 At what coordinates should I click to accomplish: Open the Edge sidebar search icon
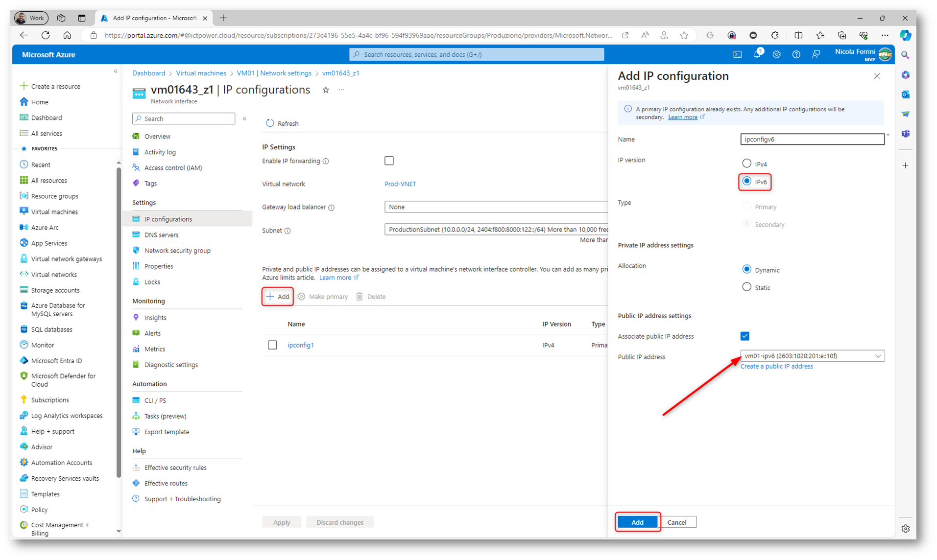coord(905,55)
